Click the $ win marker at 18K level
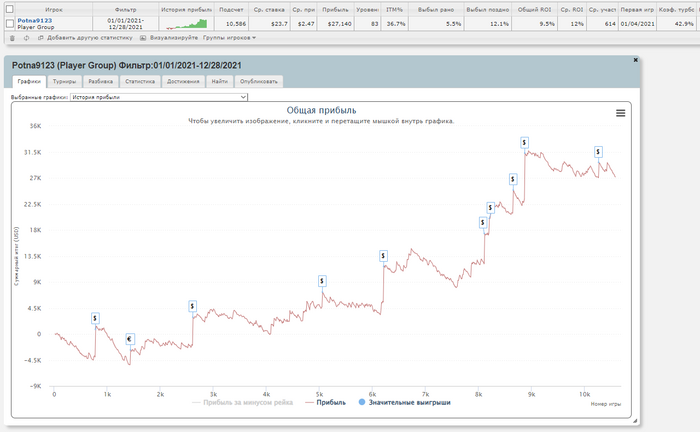This screenshot has width=700, height=432. point(483,222)
